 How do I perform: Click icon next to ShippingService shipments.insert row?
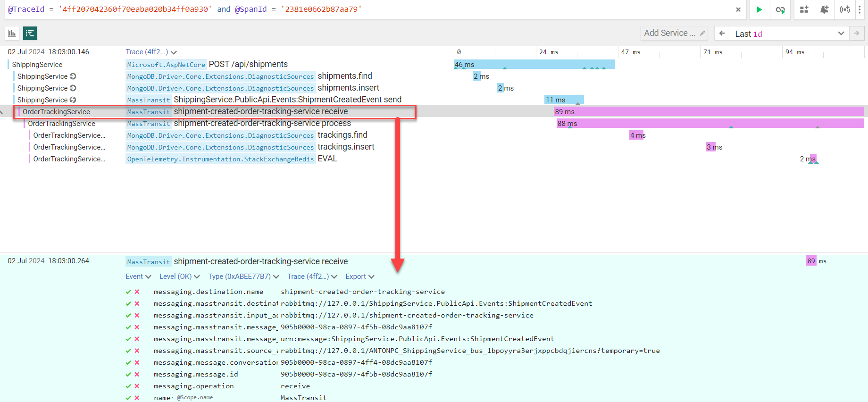pyautogui.click(x=73, y=88)
